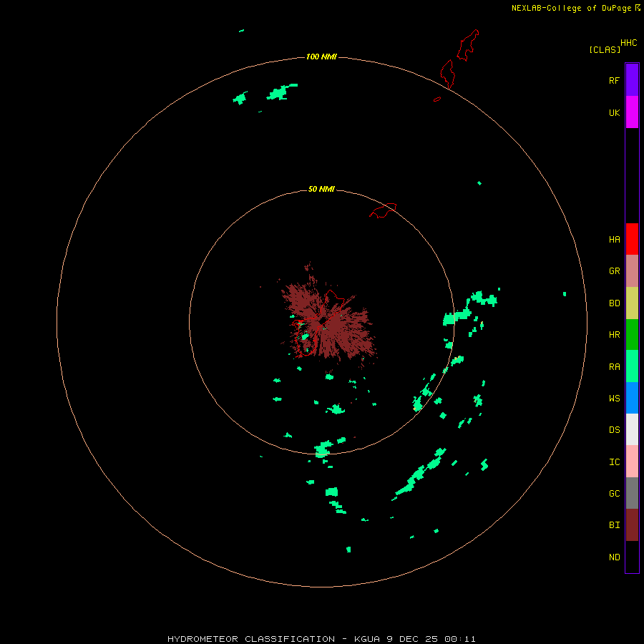Select the pink-brown GR legend swatch
This screenshot has width=644, height=644.
632,271
